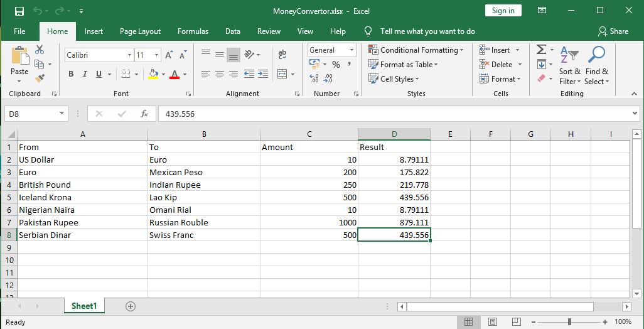Click the Percent Style icon
Image resolution: width=644 pixels, height=329 pixels.
pos(336,65)
